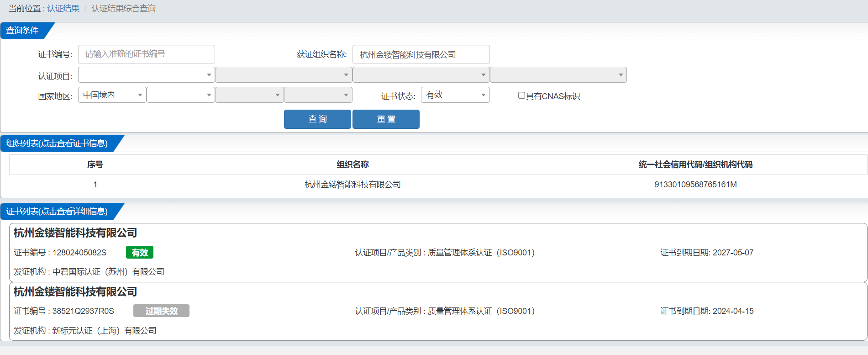Focus the 获证组织名称 input field

(421, 54)
